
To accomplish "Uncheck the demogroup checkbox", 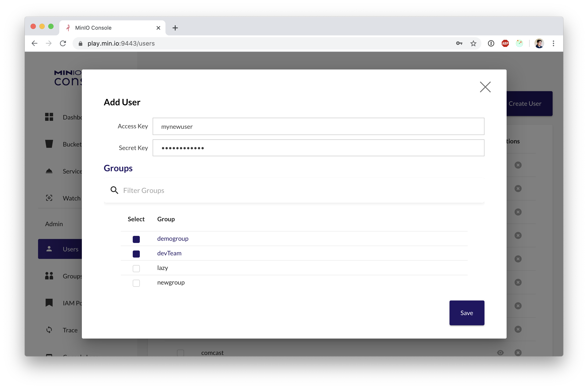I will tap(136, 239).
